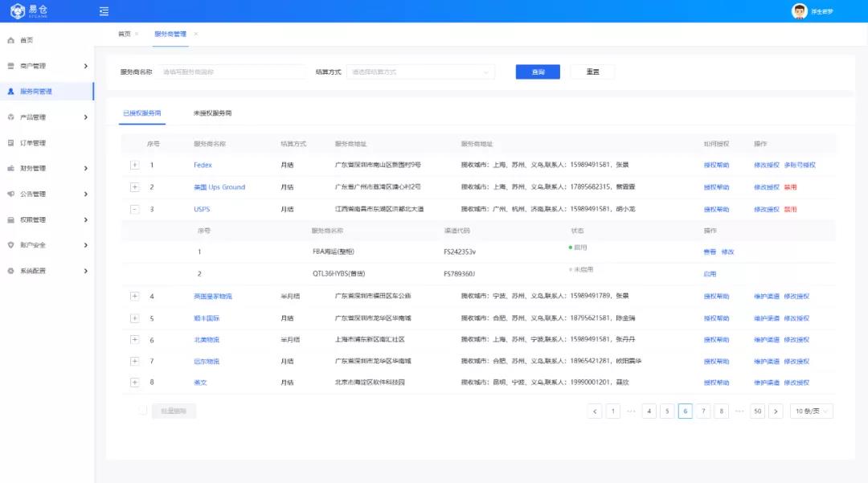The image size is (868, 483).
Task: Open the 10 条/页 page size dropdown
Action: pos(811,411)
